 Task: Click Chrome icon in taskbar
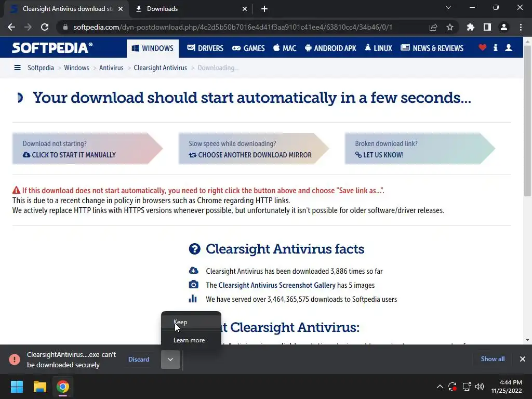(63, 387)
